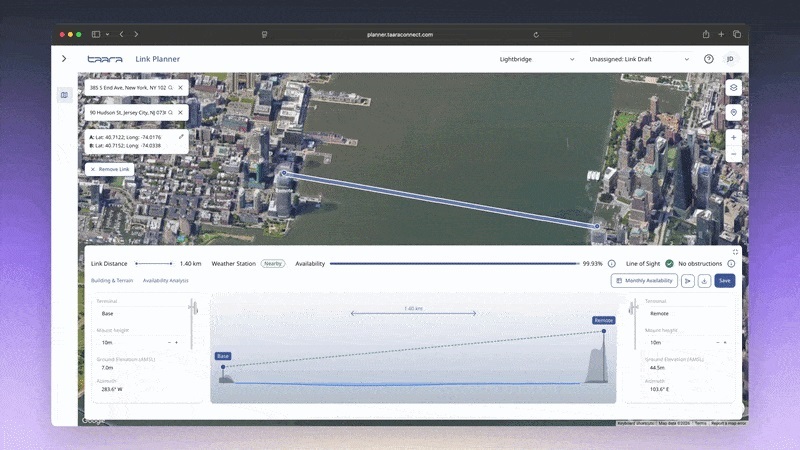The height and width of the screenshot is (450, 800).
Task: Switch to the Availability Analysis tab
Action: tap(165, 281)
